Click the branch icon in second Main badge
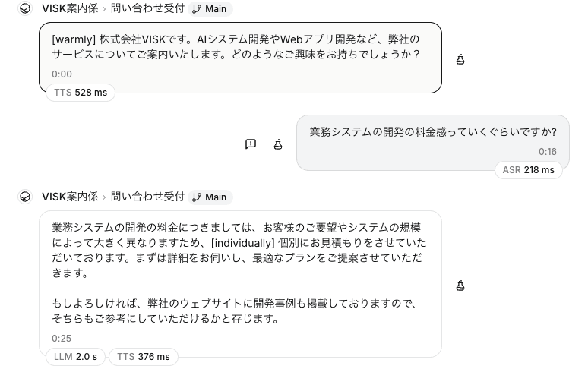 (x=197, y=197)
